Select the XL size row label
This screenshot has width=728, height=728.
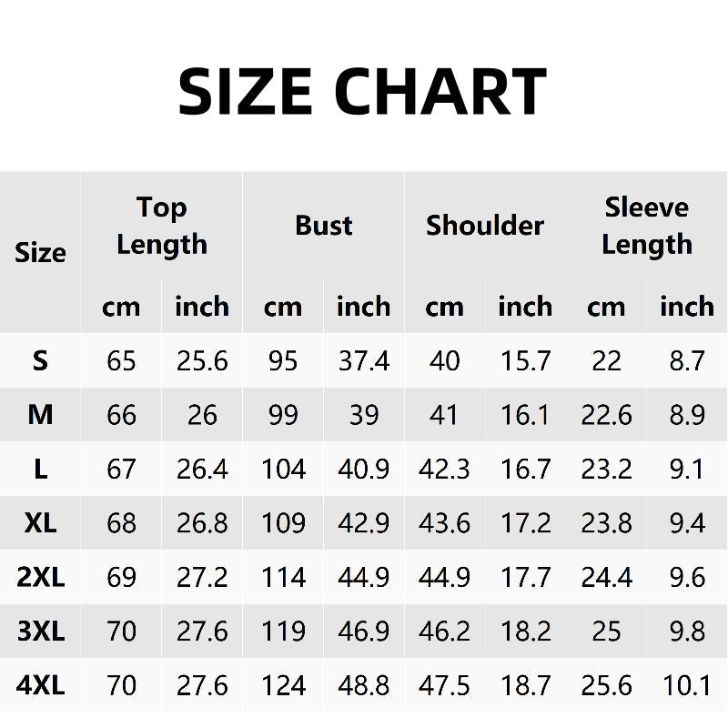[40, 523]
